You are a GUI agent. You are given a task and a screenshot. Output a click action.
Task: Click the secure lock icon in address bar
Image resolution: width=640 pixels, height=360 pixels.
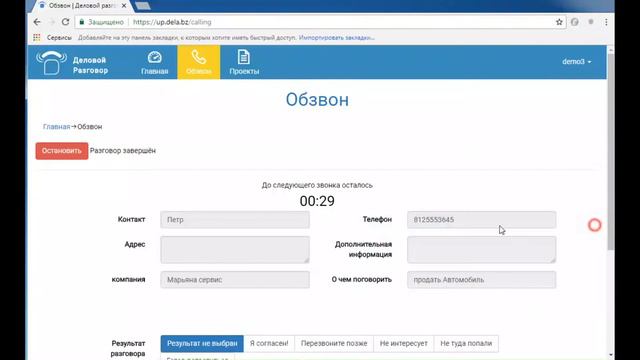pyautogui.click(x=82, y=22)
